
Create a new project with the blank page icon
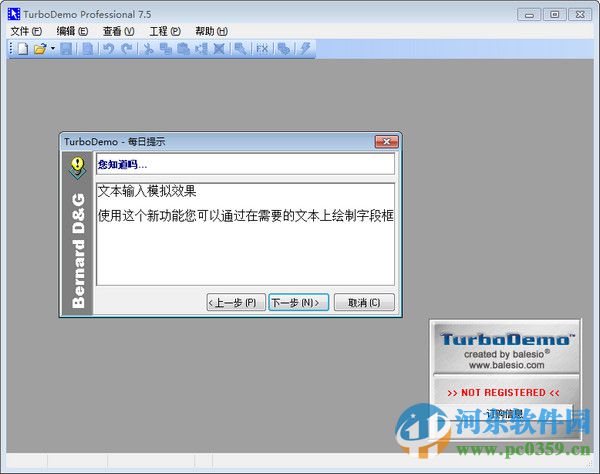pyautogui.click(x=23, y=49)
